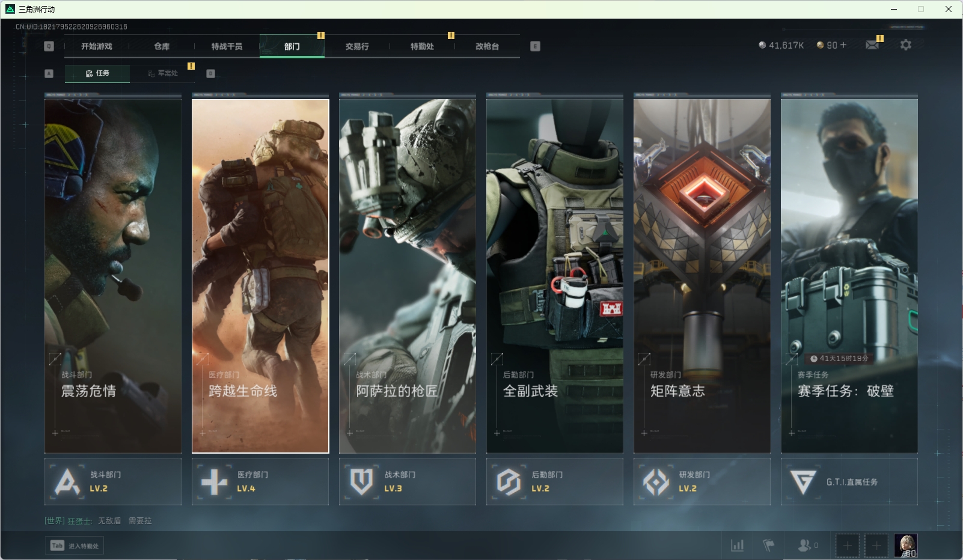Click the research diamond department icon

pos(656,482)
